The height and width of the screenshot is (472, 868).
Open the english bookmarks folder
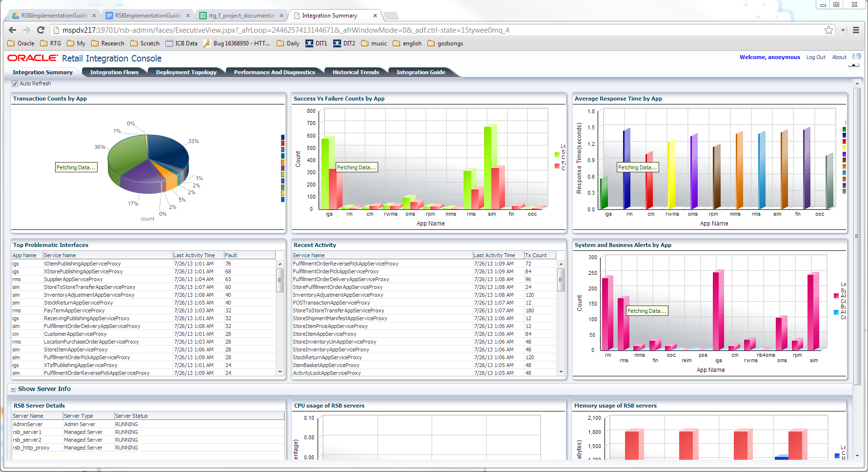click(407, 43)
